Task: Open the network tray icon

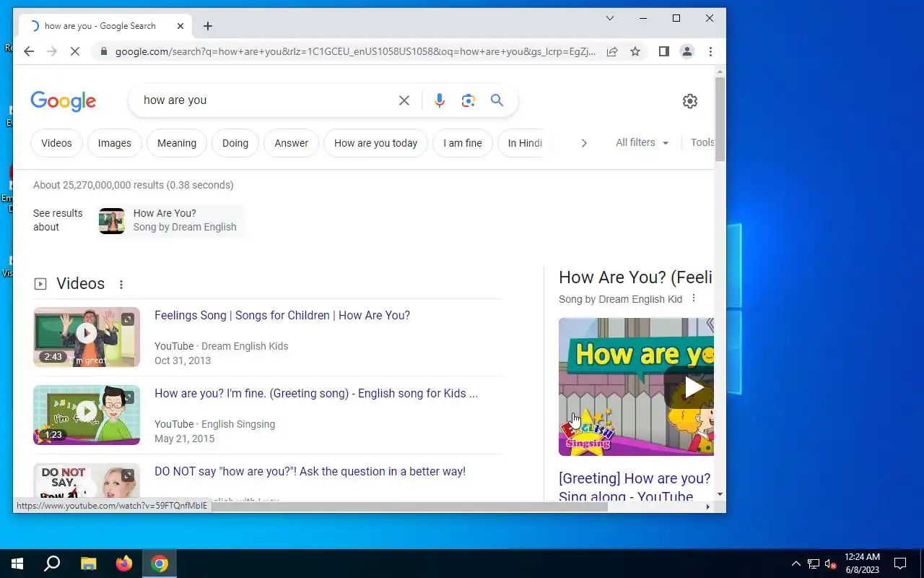Action: [814, 564]
